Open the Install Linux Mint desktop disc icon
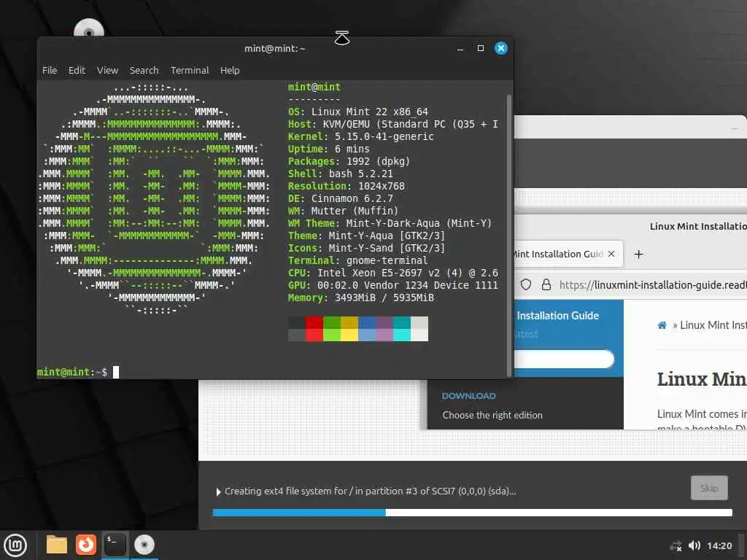The width and height of the screenshot is (747, 560). point(88,28)
